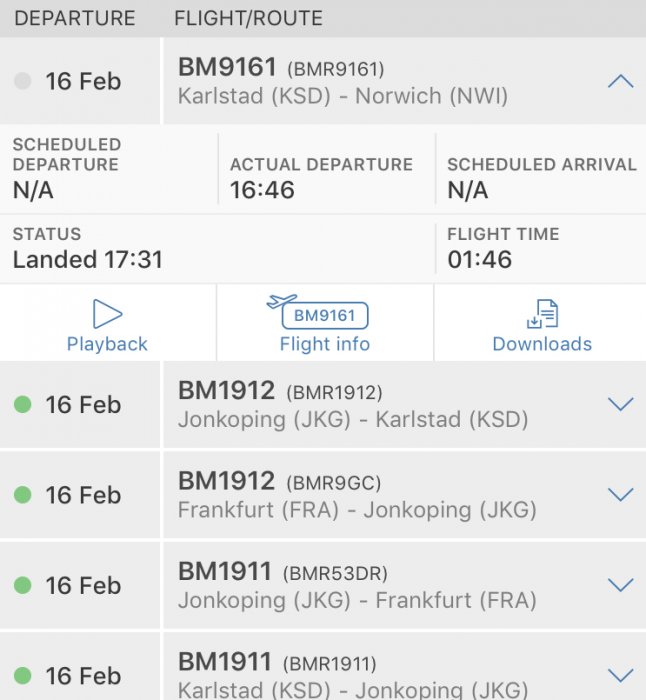
Task: Click green dot for Jonkoping - Frankfurt flight
Action: [23, 585]
